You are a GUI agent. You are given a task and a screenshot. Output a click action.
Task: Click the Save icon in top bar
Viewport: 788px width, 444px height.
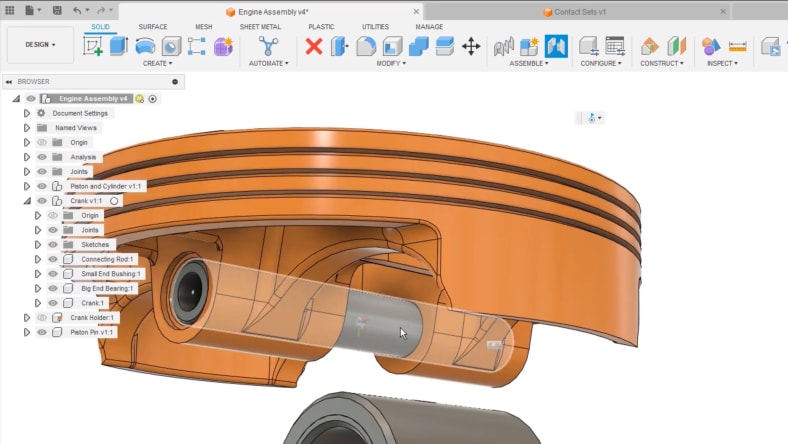coord(57,10)
